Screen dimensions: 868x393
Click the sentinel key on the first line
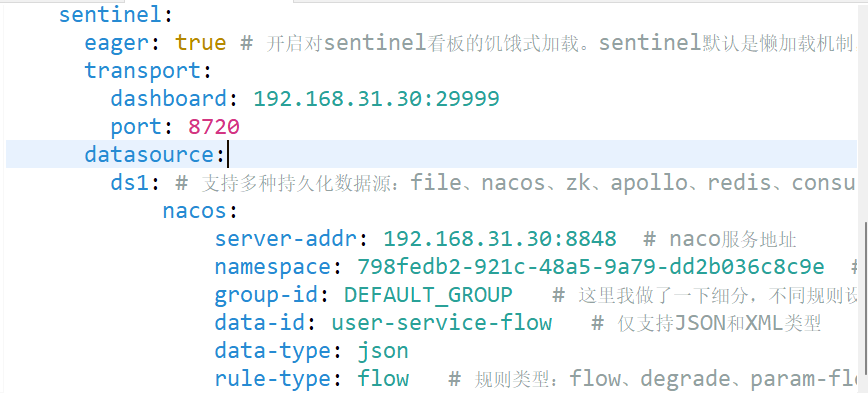pyautogui.click(x=111, y=15)
